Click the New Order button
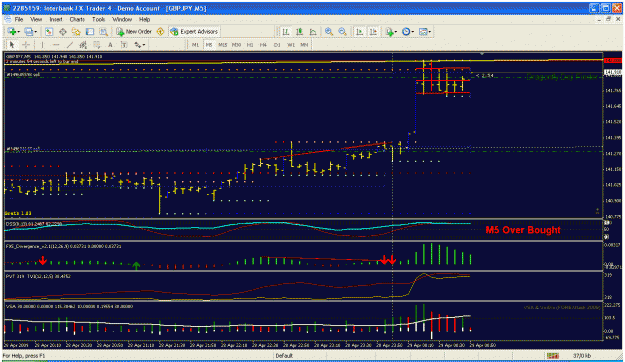625x362 pixels. (134, 31)
